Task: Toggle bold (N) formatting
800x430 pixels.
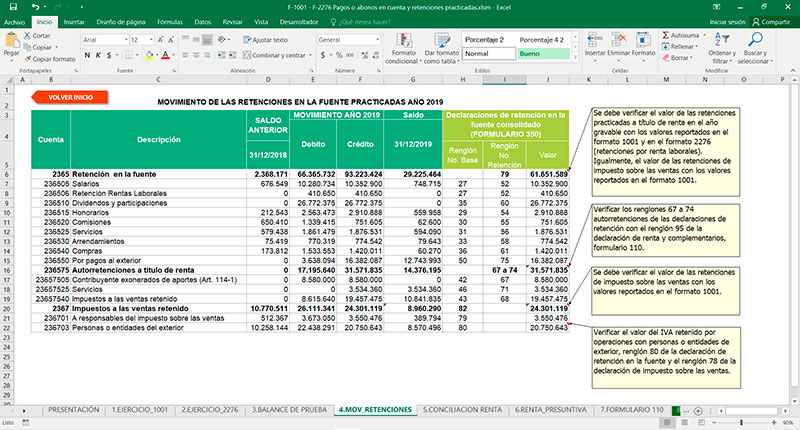Action: (87, 55)
